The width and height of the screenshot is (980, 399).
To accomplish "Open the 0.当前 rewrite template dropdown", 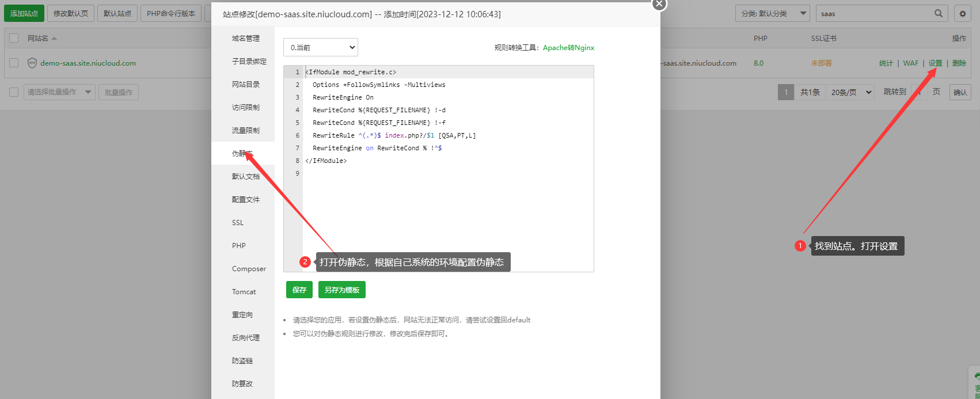I will [321, 47].
